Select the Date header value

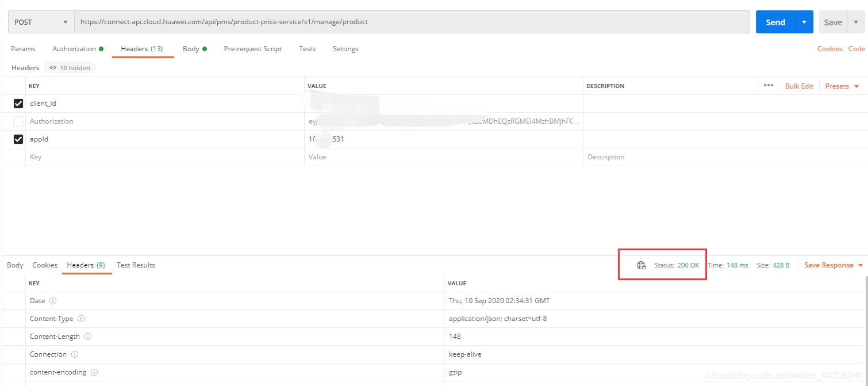499,301
